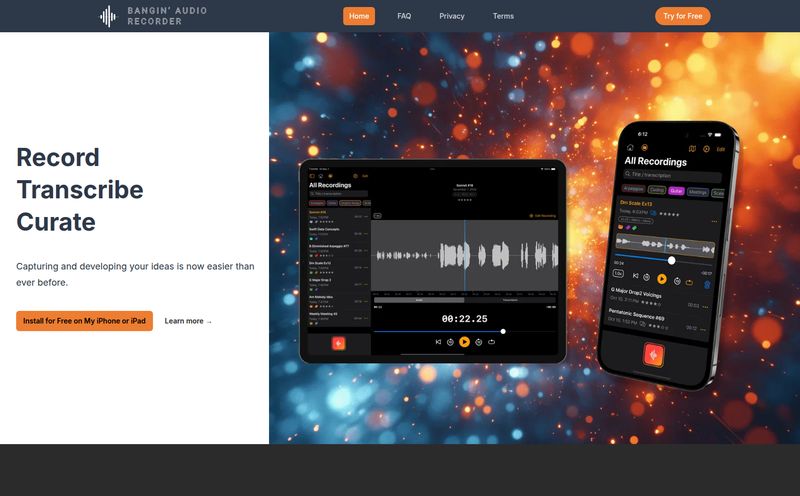Click the blue trash icon on the iPhone
Viewport: 800px width, 496px height.
coord(707,285)
